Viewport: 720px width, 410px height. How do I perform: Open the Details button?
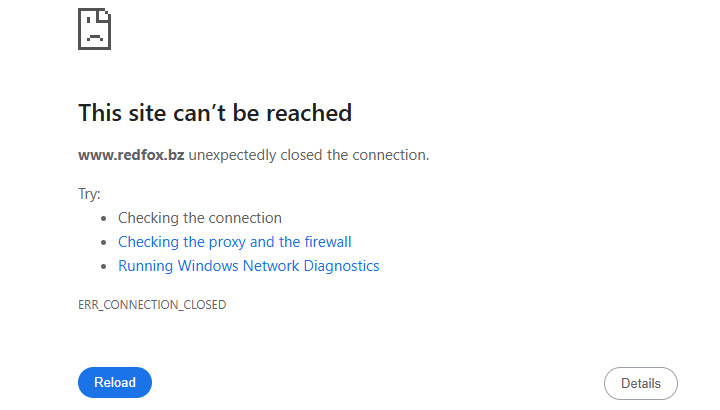point(640,383)
